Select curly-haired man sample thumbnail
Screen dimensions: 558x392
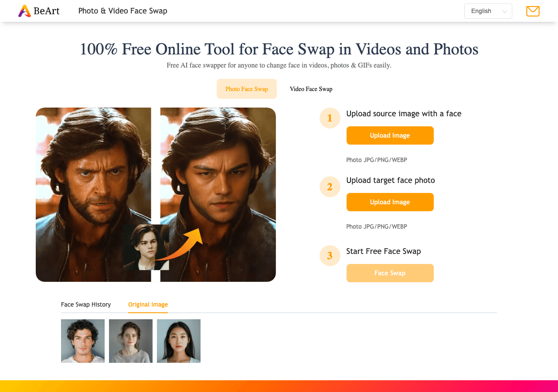click(x=83, y=341)
